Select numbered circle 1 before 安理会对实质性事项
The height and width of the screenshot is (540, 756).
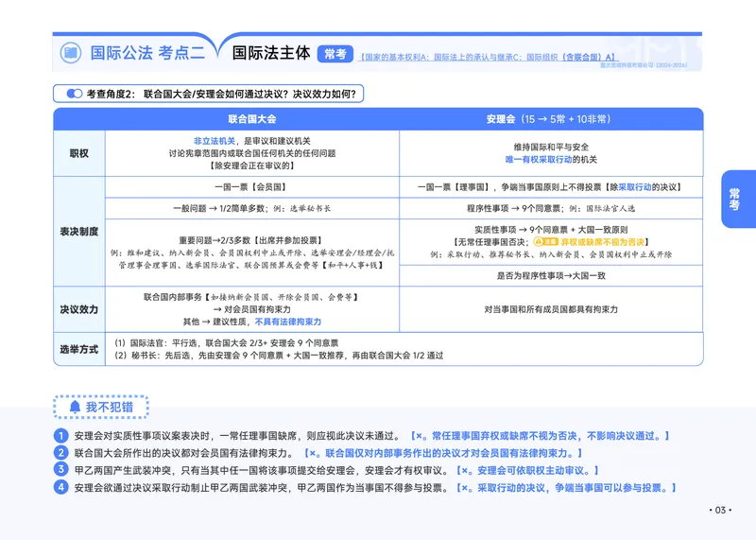tap(60, 436)
